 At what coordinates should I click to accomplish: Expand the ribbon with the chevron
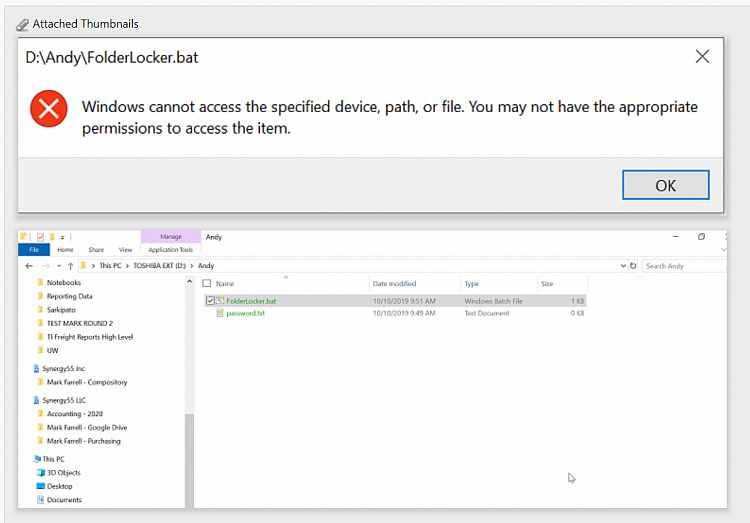723,249
